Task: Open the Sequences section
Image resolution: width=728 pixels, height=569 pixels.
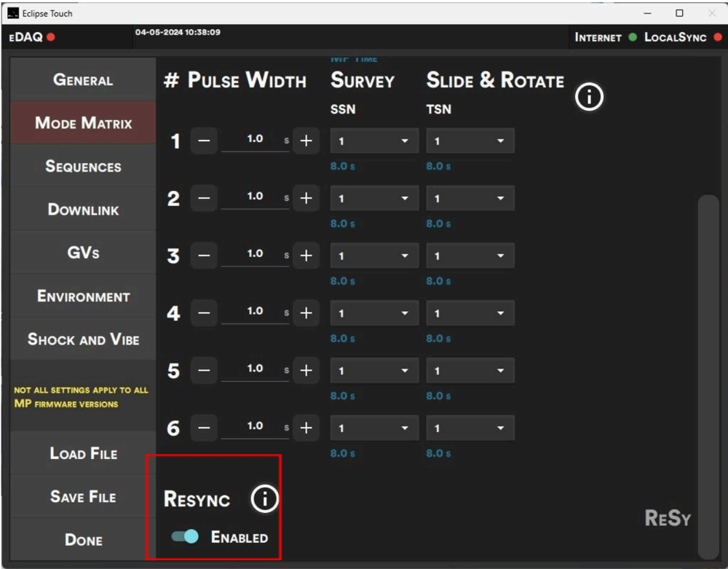Action: pyautogui.click(x=83, y=167)
